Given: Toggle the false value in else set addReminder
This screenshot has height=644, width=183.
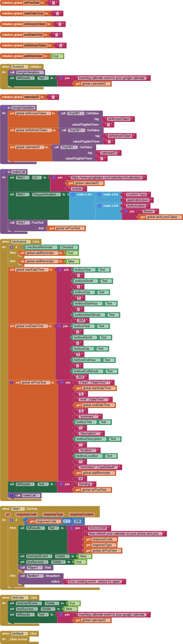Looking at the screenshot, I should coord(73,261).
